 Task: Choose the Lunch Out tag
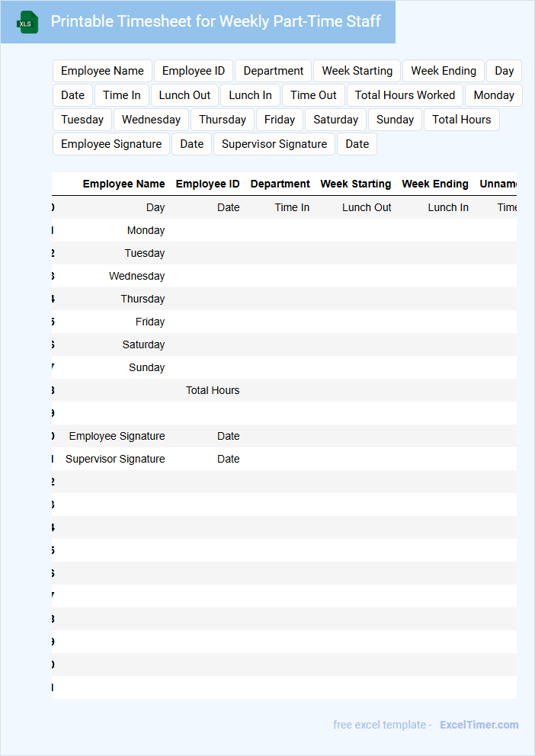click(184, 95)
